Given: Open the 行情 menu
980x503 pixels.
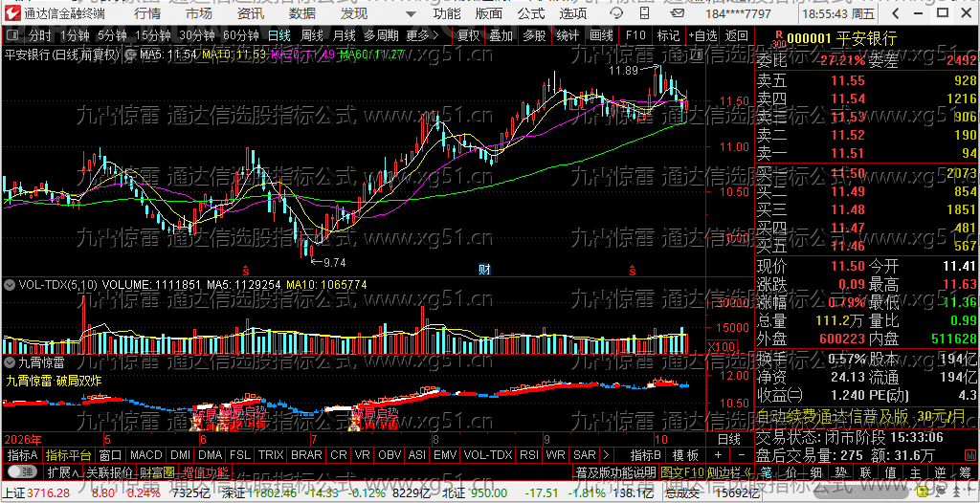Looking at the screenshot, I should (x=146, y=13).
